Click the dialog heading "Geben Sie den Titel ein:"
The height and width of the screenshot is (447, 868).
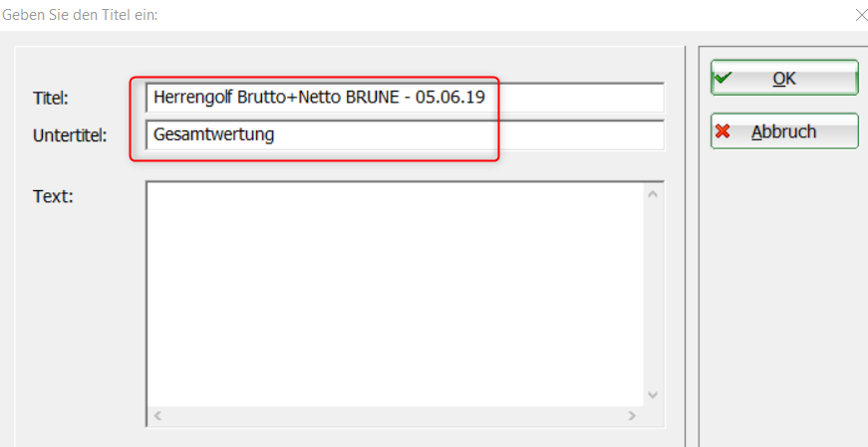coord(80,15)
